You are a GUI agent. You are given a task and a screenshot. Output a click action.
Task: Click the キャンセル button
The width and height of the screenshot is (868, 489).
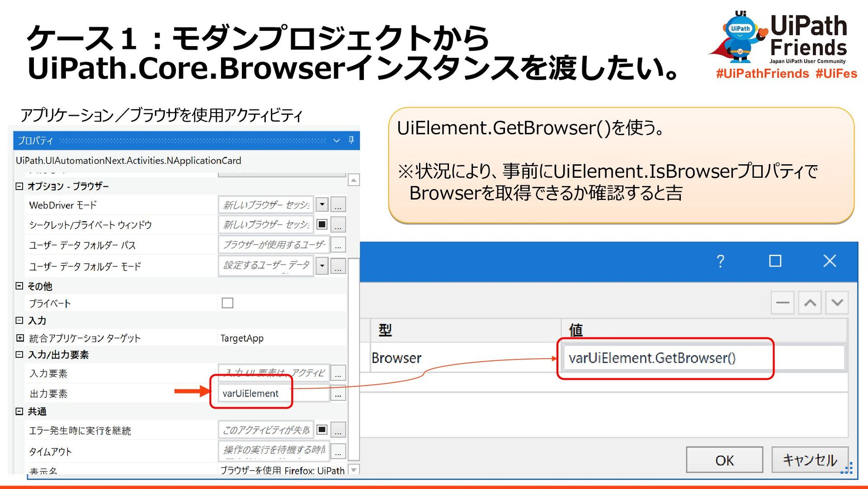(810, 460)
